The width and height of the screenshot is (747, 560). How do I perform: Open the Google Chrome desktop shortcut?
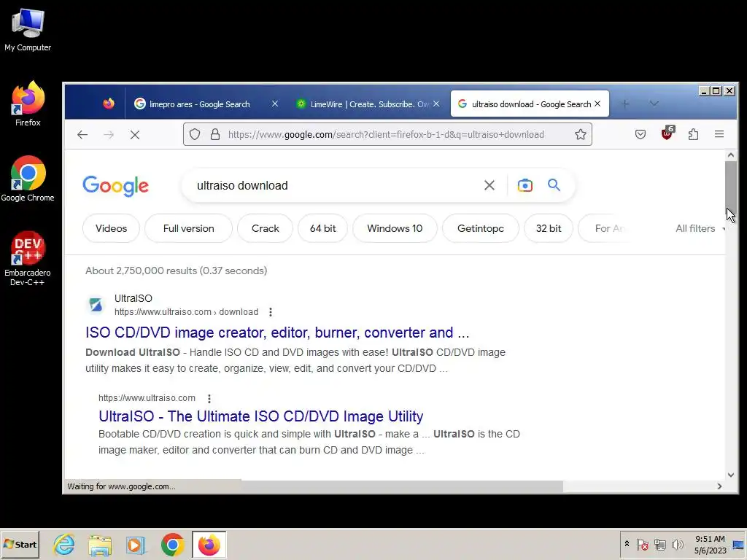click(28, 178)
